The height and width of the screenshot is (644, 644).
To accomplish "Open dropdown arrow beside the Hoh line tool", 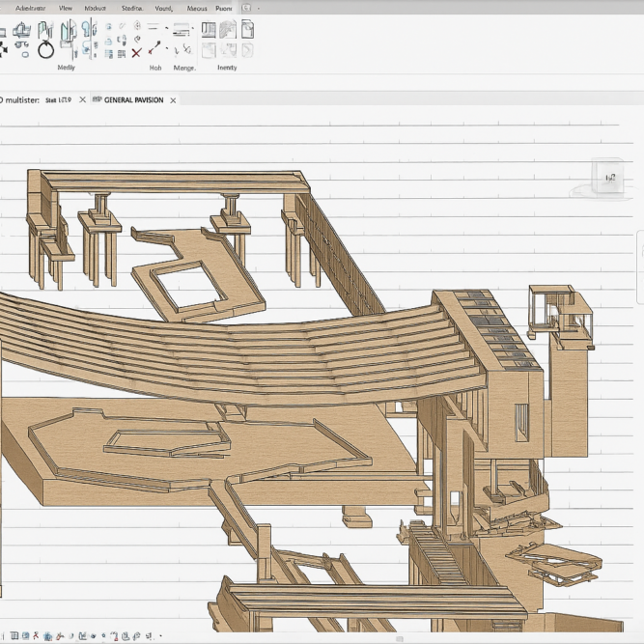I will [x=166, y=30].
